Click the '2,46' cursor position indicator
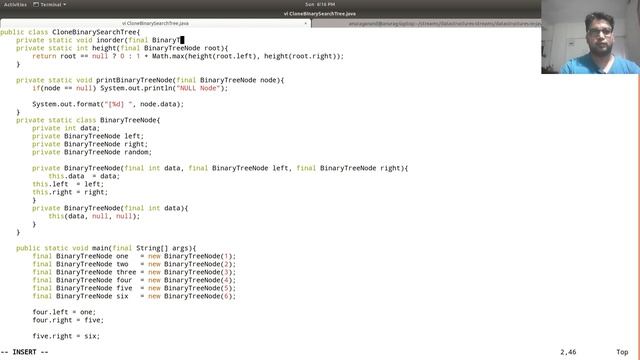 click(568, 352)
